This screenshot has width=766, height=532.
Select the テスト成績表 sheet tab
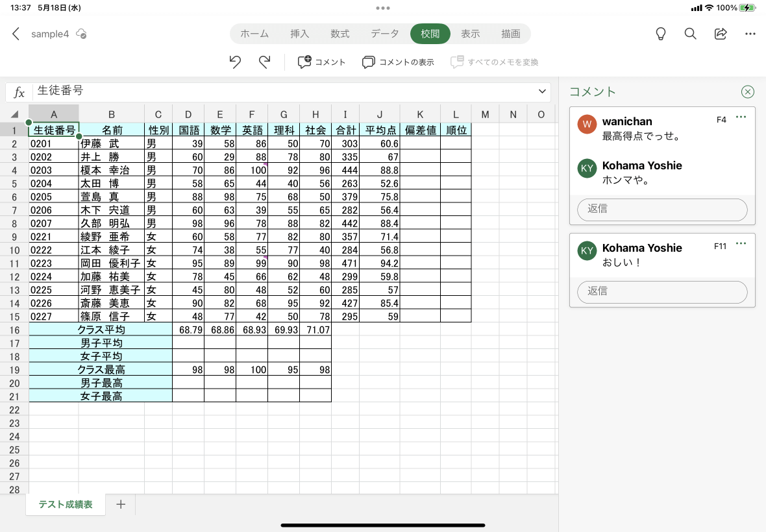point(65,504)
